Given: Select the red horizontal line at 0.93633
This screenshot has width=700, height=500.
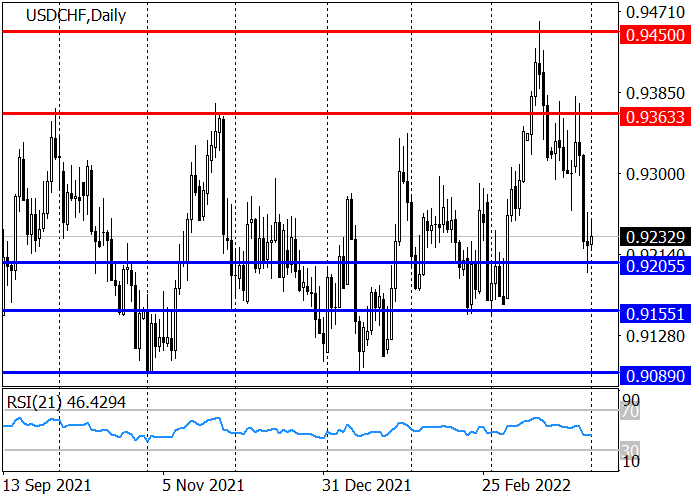Looking at the screenshot, I should tap(311, 113).
